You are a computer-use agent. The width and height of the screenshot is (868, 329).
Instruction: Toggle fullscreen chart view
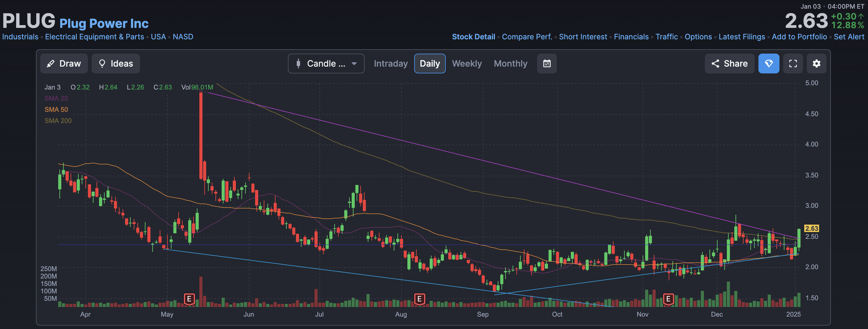[x=793, y=64]
